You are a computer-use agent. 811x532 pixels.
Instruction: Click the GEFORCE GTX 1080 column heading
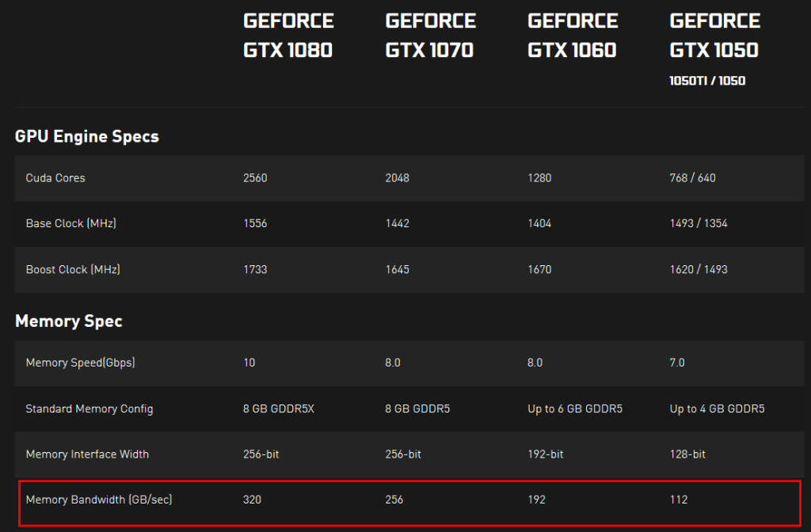coord(288,35)
